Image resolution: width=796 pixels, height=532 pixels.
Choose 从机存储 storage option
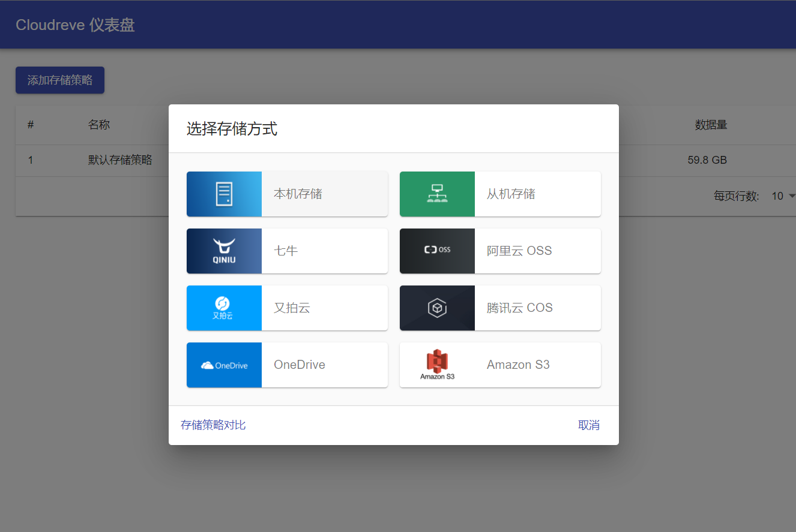pos(500,194)
